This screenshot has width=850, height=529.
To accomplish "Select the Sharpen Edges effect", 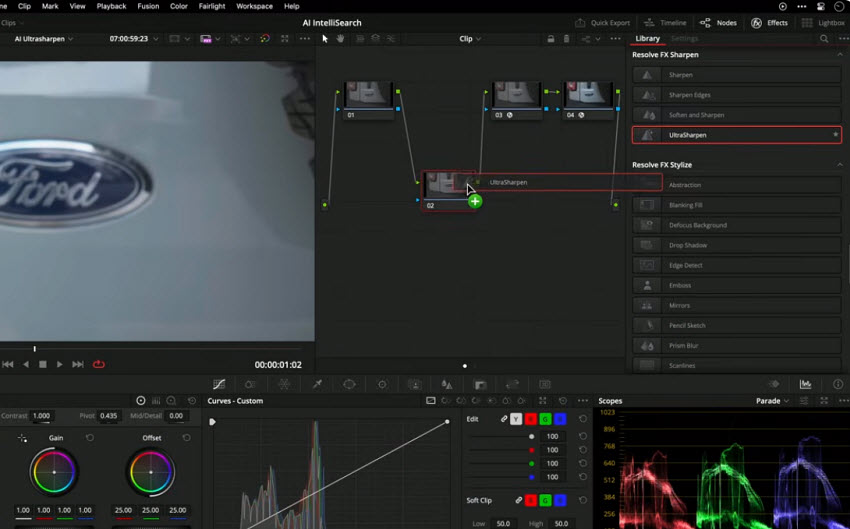I will (x=737, y=95).
